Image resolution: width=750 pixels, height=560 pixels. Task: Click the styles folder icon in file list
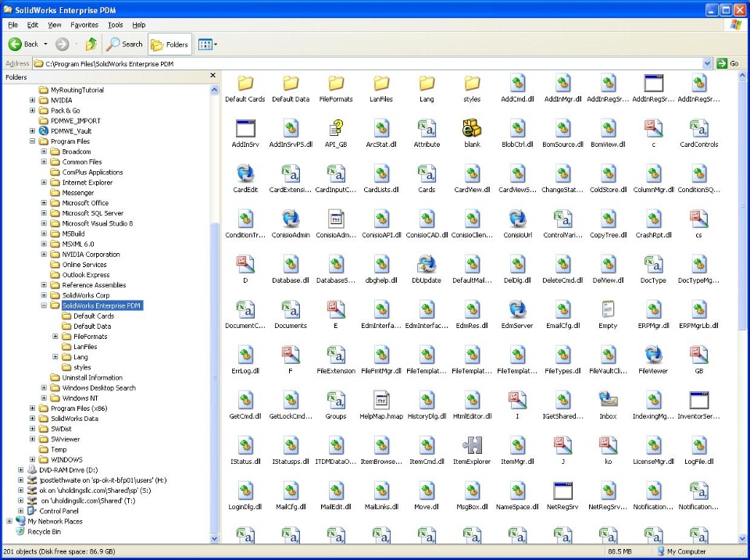(x=472, y=84)
